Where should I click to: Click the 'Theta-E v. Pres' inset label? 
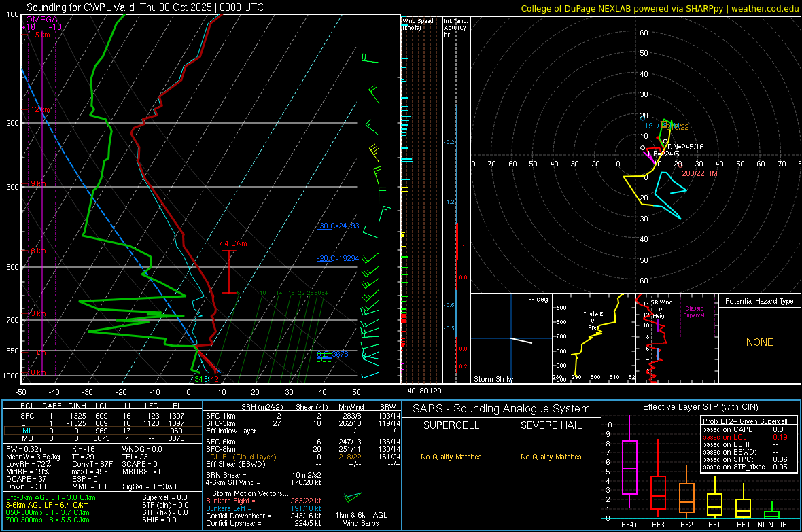coord(593,320)
